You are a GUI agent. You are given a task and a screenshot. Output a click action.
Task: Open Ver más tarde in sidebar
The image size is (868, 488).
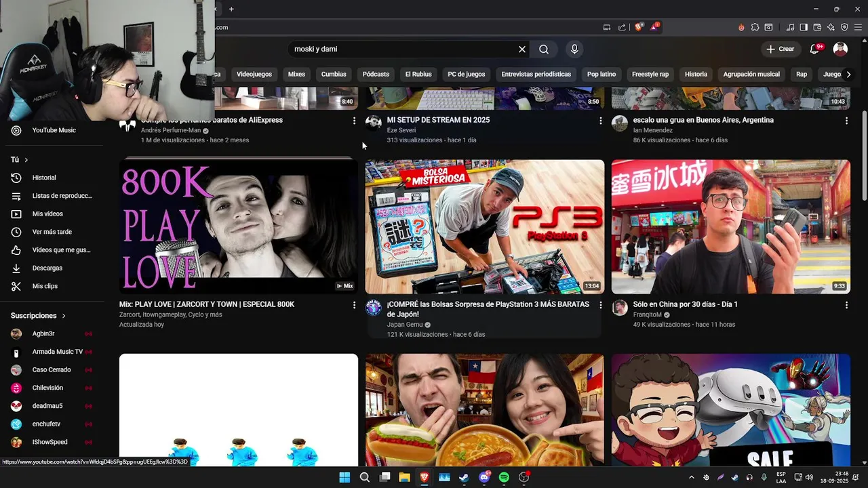tap(53, 232)
